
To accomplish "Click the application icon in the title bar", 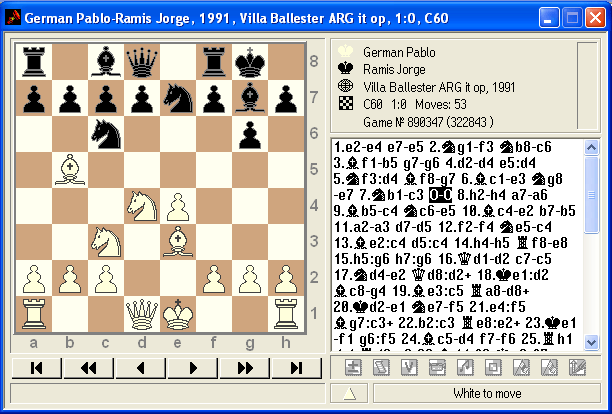I will pyautogui.click(x=13, y=18).
